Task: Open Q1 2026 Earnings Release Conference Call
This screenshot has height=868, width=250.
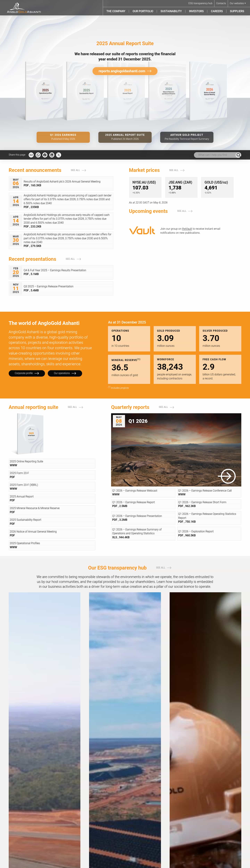Action: click(209, 493)
